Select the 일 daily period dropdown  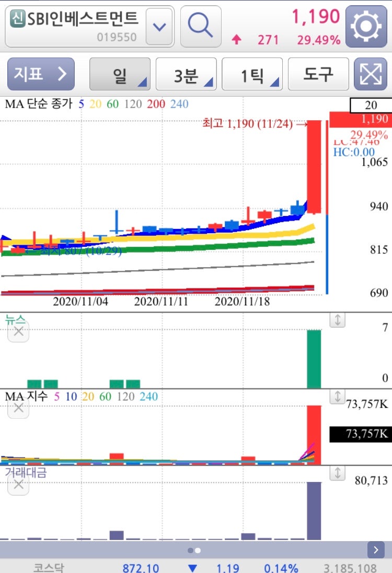pyautogui.click(x=120, y=74)
